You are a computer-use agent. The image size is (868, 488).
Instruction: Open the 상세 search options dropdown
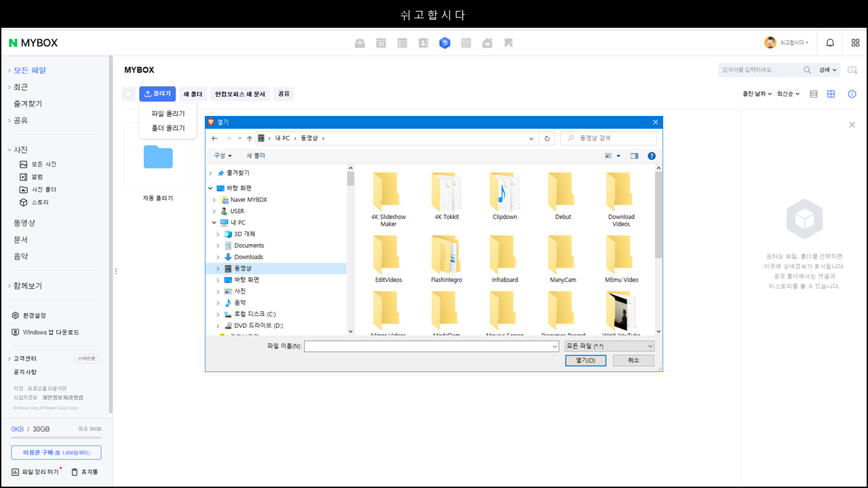pyautogui.click(x=828, y=70)
